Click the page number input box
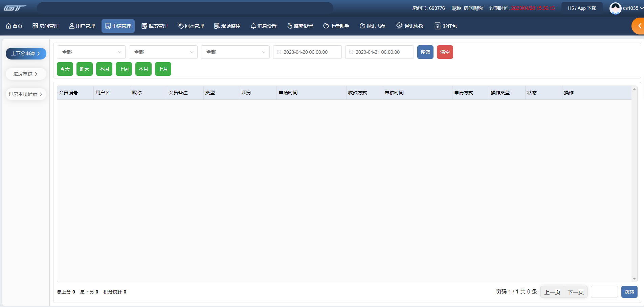This screenshot has width=644, height=307. (x=604, y=292)
